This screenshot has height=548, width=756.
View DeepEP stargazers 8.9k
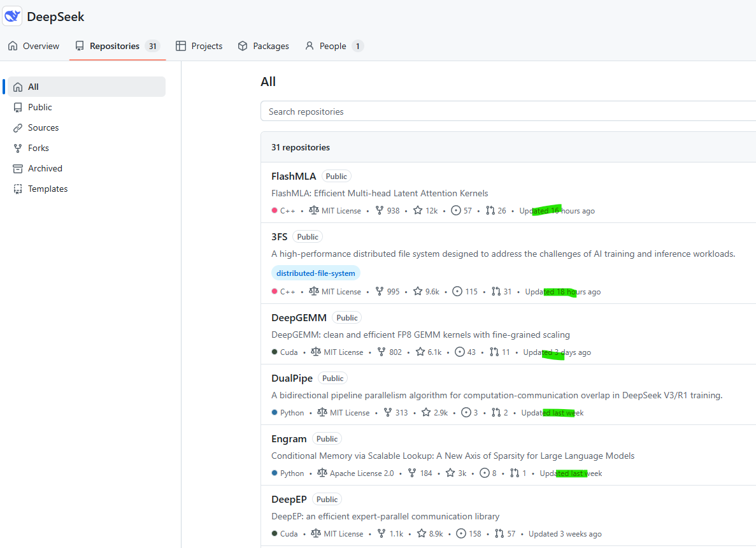point(430,534)
